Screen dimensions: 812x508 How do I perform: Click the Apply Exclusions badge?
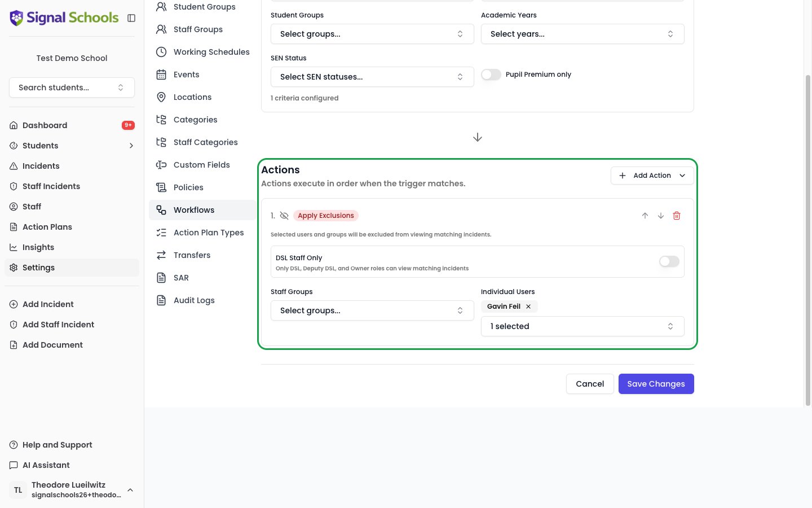click(326, 216)
